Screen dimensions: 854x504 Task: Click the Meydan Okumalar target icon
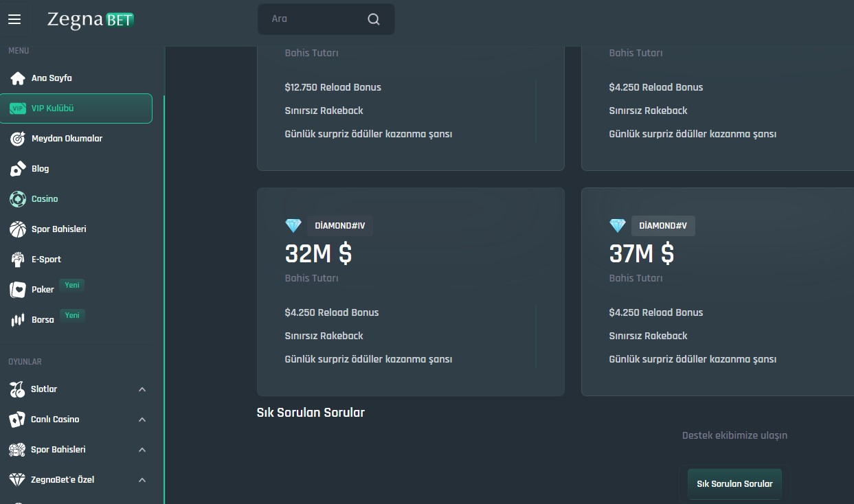(18, 139)
